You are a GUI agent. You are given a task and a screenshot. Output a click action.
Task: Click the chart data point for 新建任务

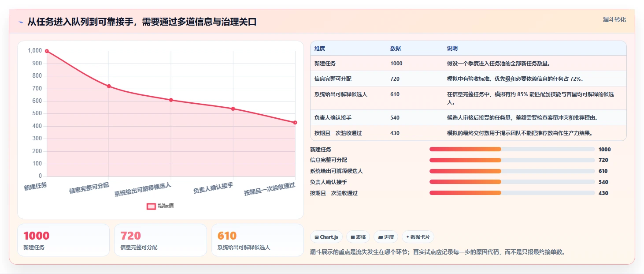pos(47,51)
